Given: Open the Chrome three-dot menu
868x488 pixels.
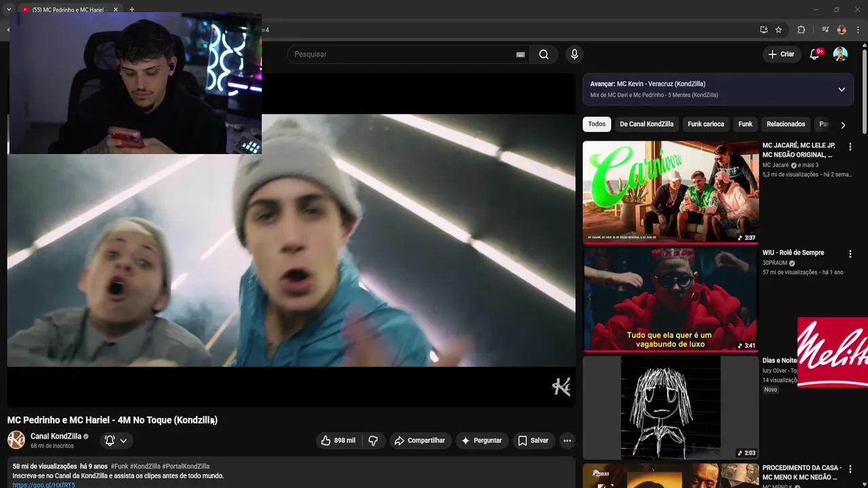Looking at the screenshot, I should pos(857,30).
